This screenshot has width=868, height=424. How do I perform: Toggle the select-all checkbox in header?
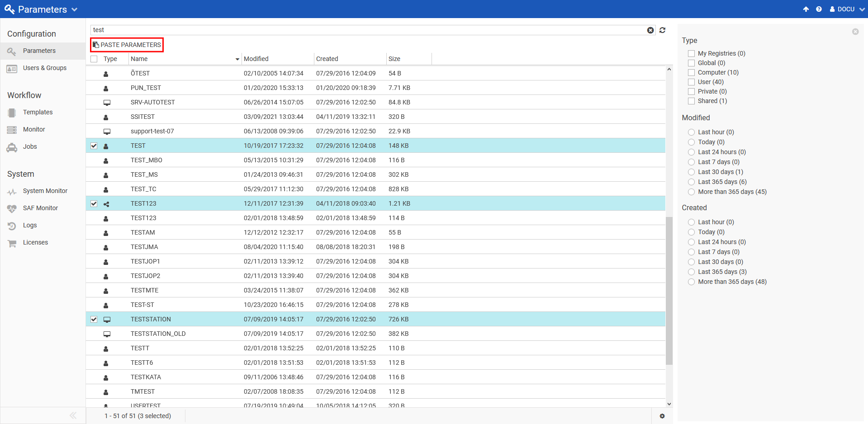(94, 59)
